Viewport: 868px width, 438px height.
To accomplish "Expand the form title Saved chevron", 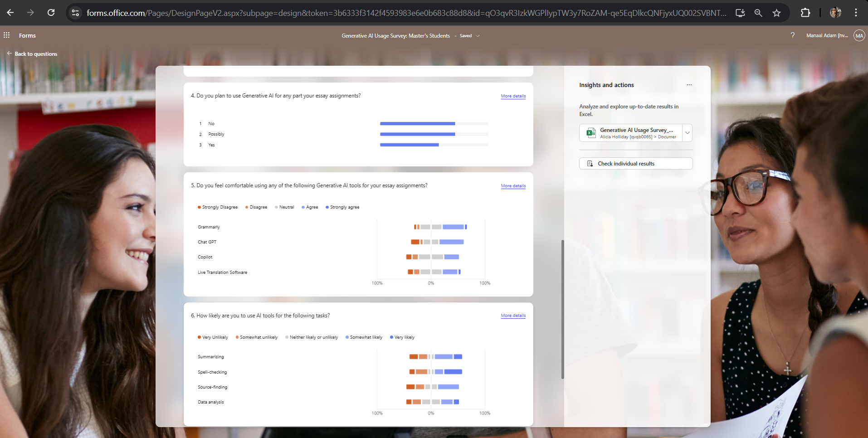I will [478, 36].
